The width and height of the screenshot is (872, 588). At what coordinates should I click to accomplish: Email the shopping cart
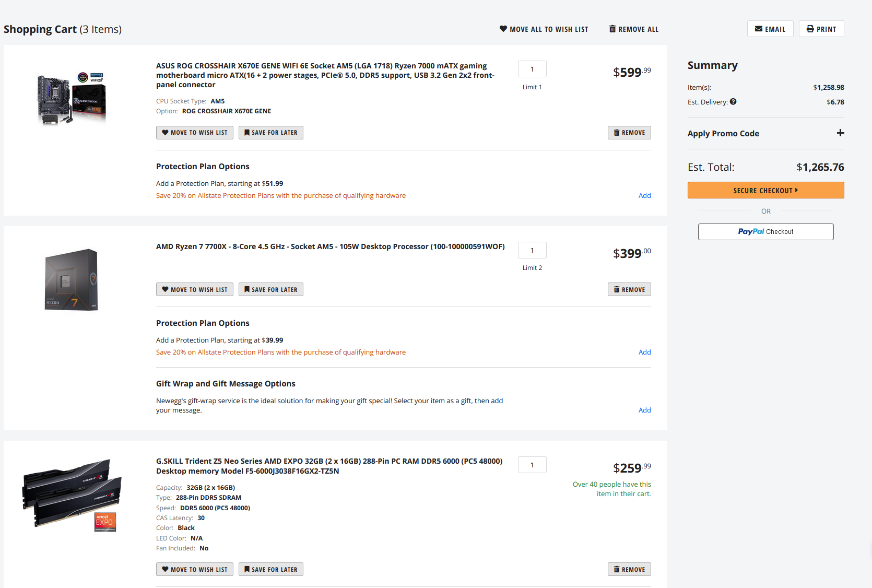point(770,29)
